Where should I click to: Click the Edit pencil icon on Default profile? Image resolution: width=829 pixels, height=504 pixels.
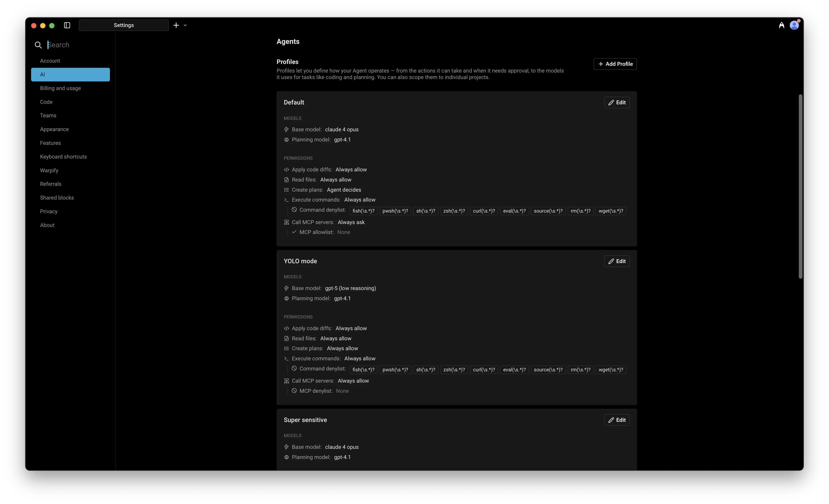612,103
